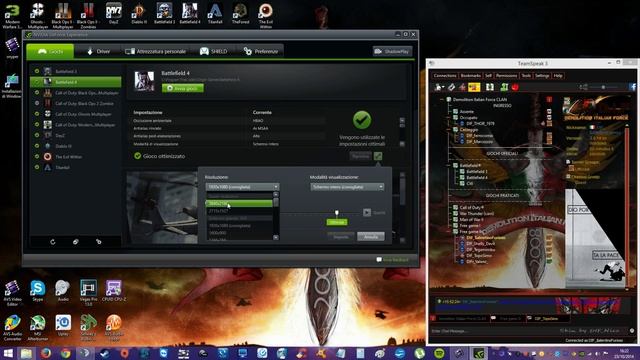
Task: Choose 1920x1080 (consigliata) in the resolution list
Action: coord(239,225)
